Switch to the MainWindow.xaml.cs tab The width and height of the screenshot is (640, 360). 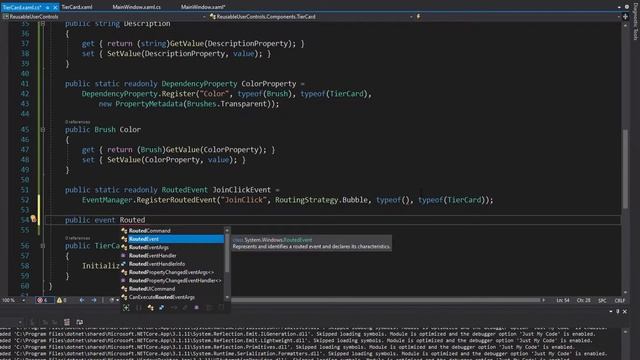(136, 7)
